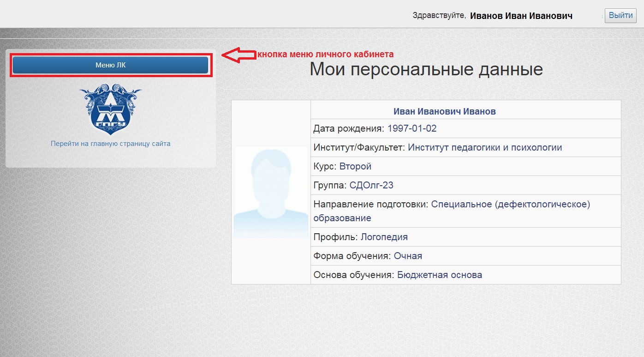
Task: Click the Дата рождения field label
Action: point(349,129)
